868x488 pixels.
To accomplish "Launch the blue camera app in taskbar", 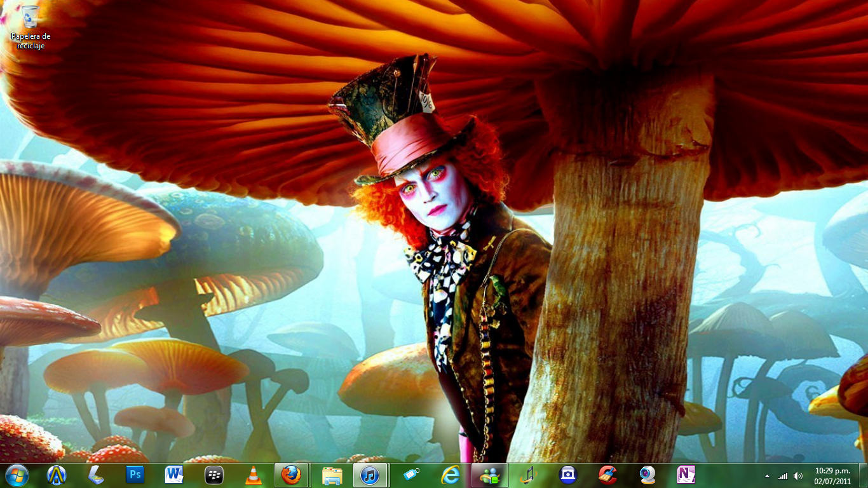I will [568, 475].
